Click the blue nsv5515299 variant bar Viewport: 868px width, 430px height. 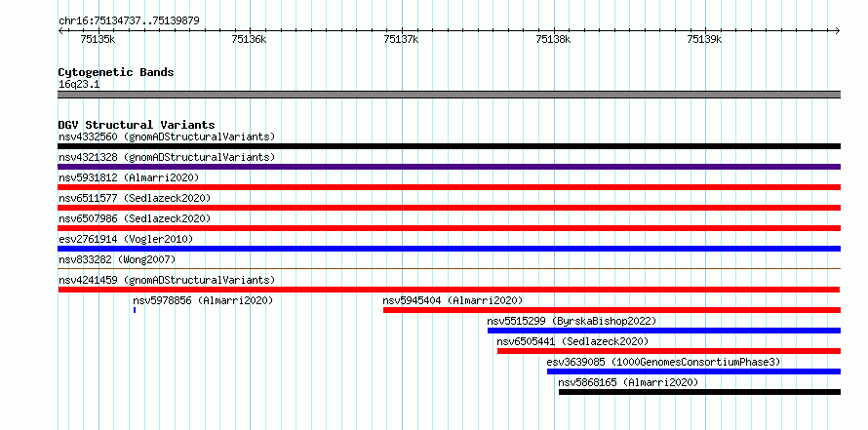pos(664,331)
